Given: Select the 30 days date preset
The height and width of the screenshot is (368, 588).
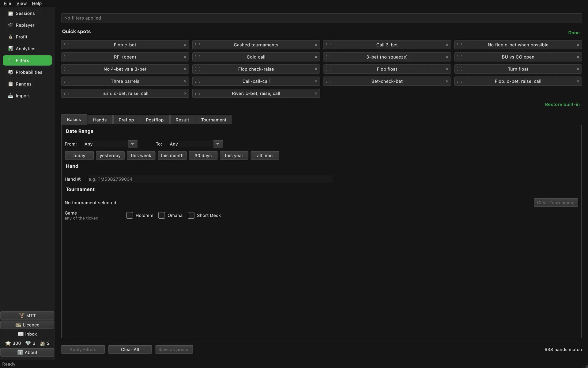Looking at the screenshot, I should click(x=203, y=155).
